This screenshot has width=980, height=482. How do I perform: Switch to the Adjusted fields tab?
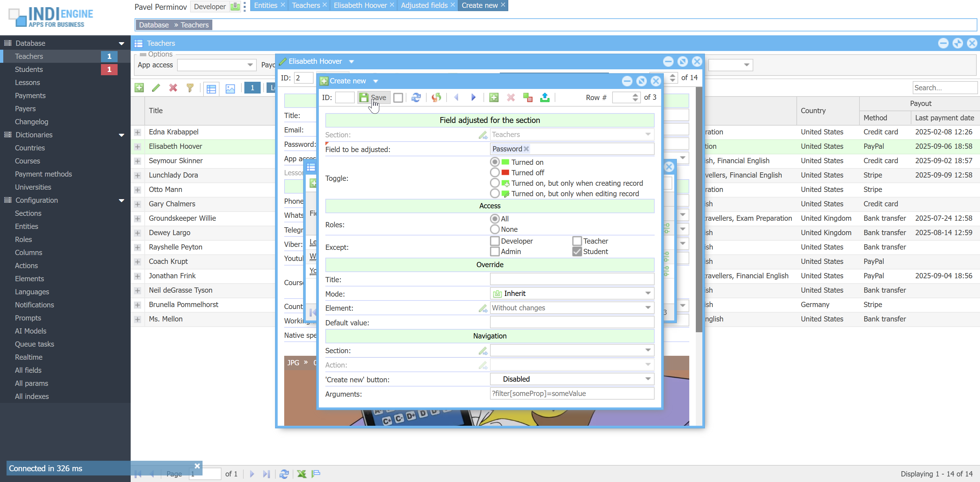click(x=424, y=5)
